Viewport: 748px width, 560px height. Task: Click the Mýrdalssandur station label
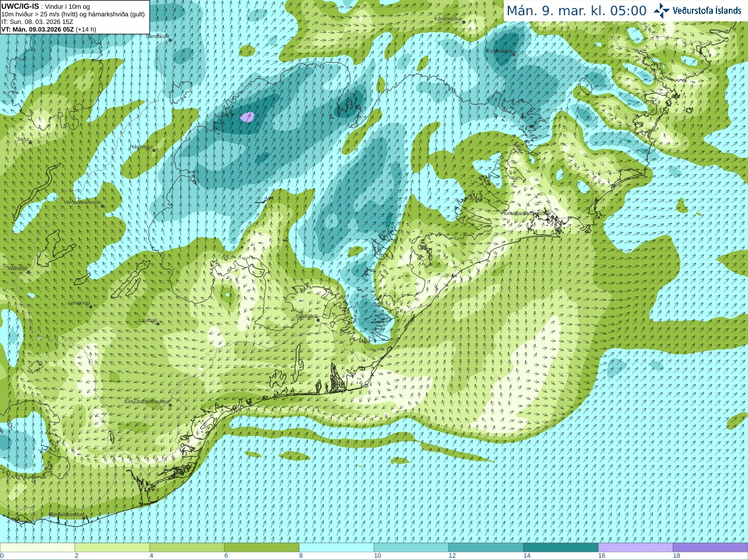click(x=66, y=514)
